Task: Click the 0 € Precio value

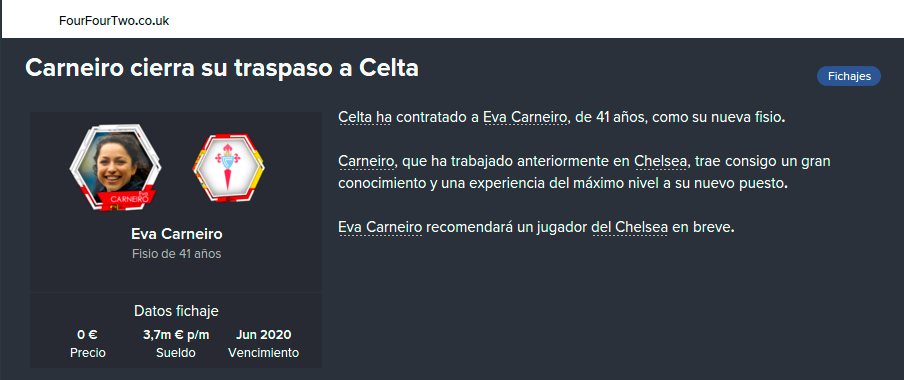Action: pos(88,335)
